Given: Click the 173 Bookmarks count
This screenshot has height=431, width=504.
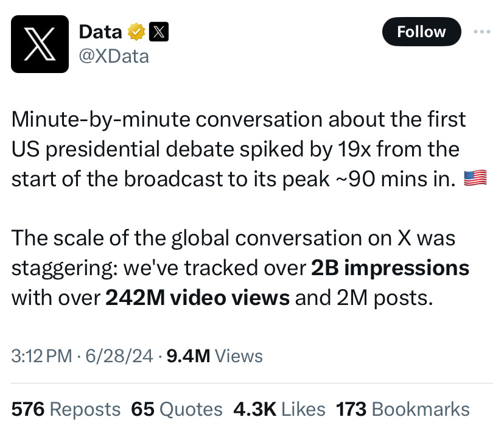Looking at the screenshot, I should point(403,409).
